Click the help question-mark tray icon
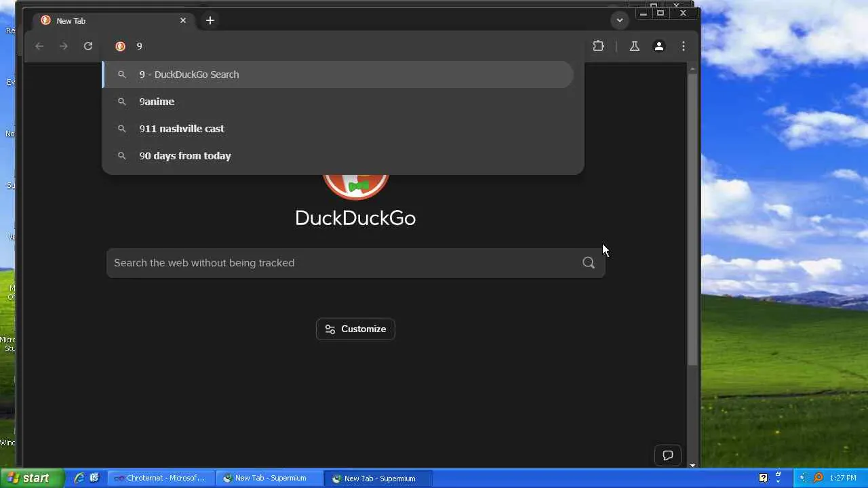 point(763,478)
